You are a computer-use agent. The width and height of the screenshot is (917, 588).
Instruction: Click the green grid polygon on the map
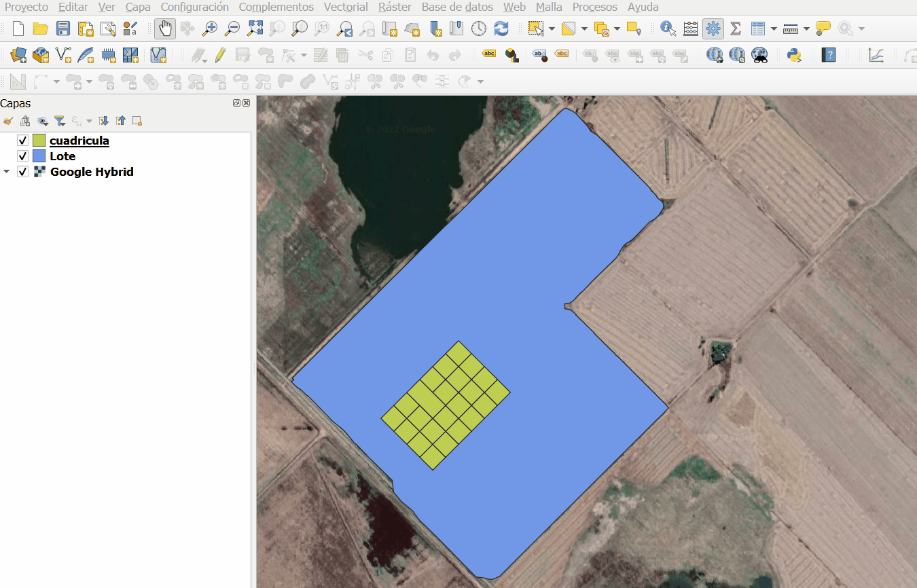coord(446,405)
